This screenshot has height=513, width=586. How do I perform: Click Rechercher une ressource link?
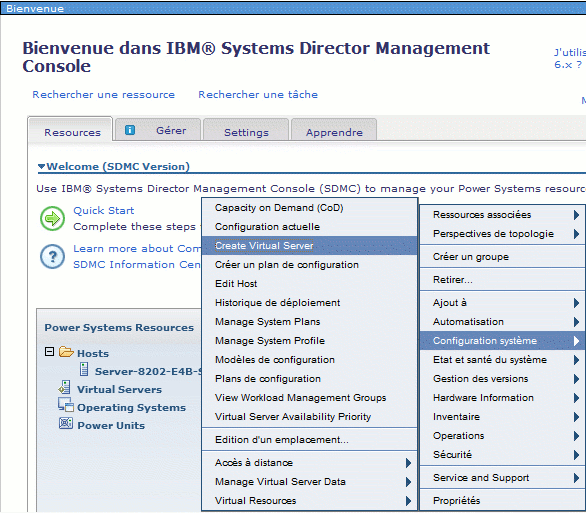(x=104, y=95)
